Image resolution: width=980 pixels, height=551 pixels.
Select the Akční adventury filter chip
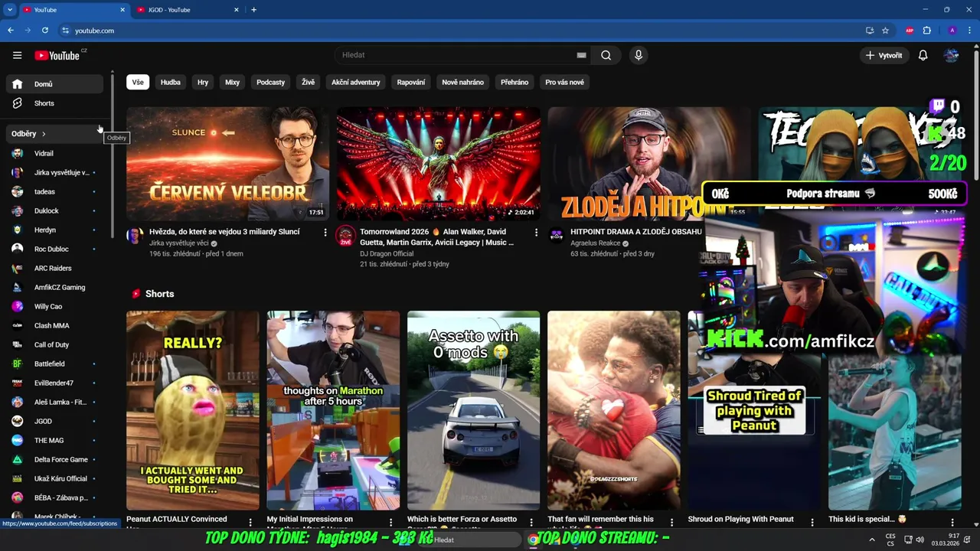355,82
